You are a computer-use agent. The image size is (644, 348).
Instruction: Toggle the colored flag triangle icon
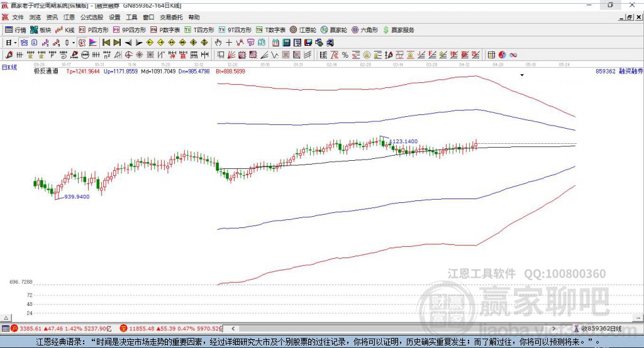[93, 43]
